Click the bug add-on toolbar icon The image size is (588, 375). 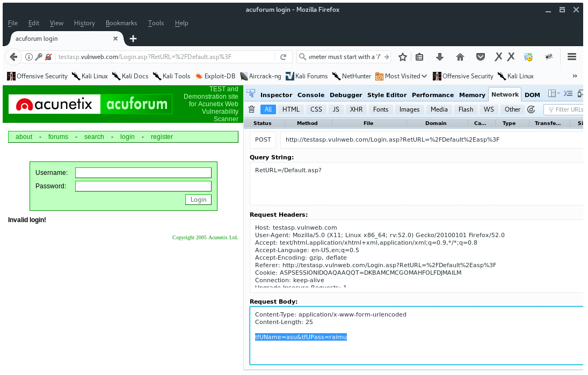pos(549,57)
